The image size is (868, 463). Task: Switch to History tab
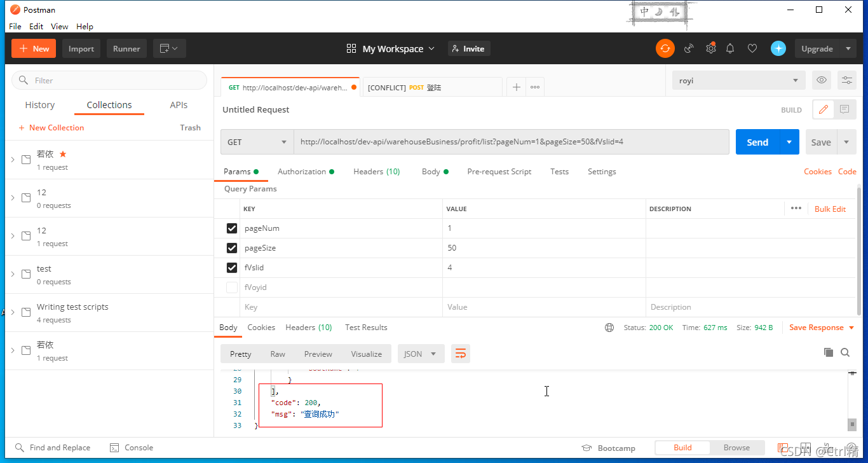point(40,105)
